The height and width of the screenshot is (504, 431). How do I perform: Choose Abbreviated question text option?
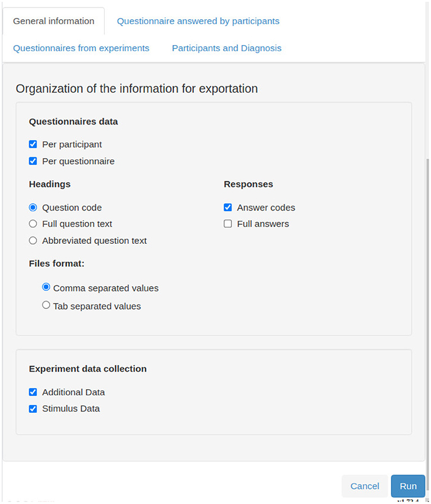tap(33, 240)
